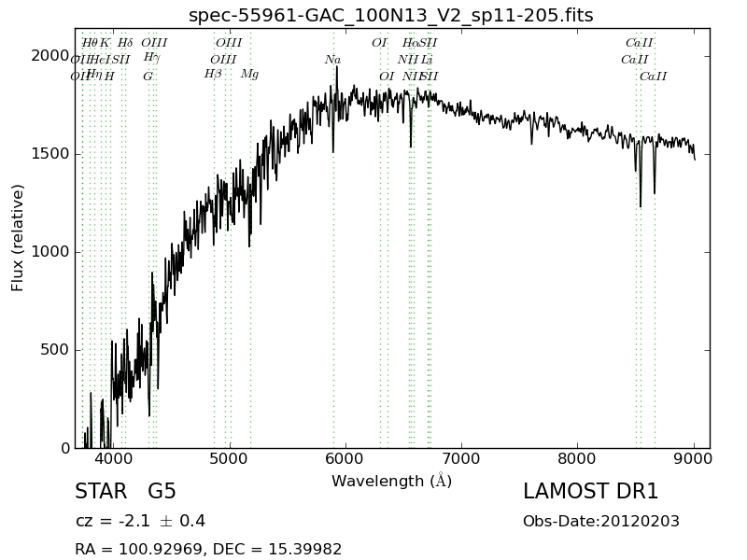Click the Mg line label
The height and width of the screenshot is (560, 747).
point(249,75)
